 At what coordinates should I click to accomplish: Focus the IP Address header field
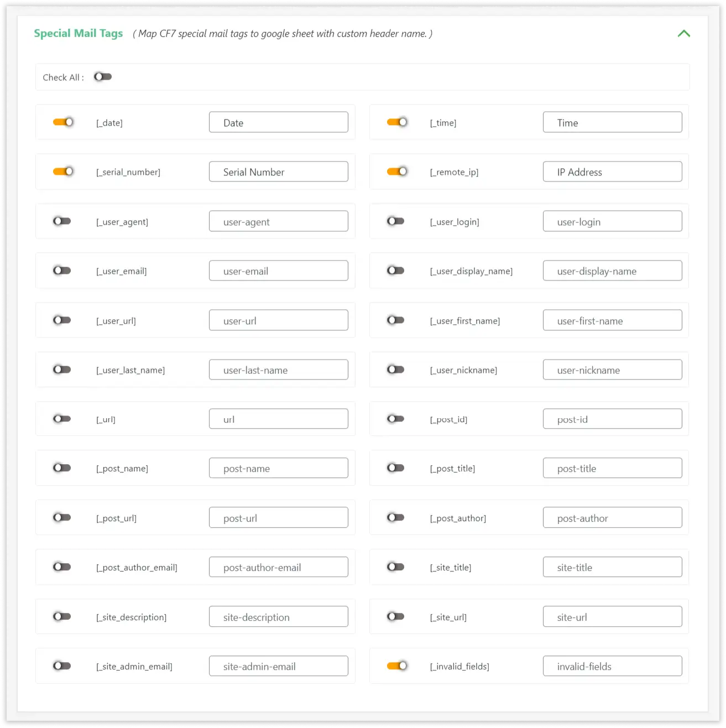point(612,171)
